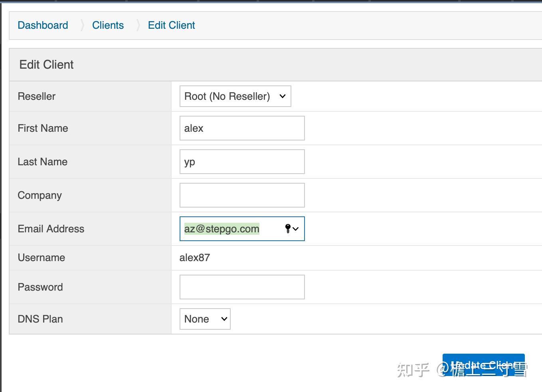Click the Edit Client panel heading
The image size is (542, 392).
pos(46,65)
